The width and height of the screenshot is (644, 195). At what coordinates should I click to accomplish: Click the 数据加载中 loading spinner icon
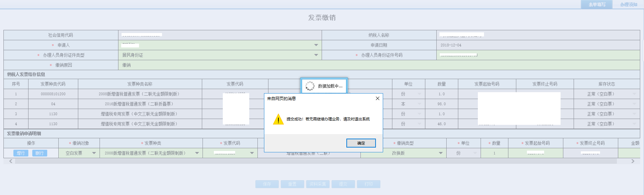click(310, 86)
